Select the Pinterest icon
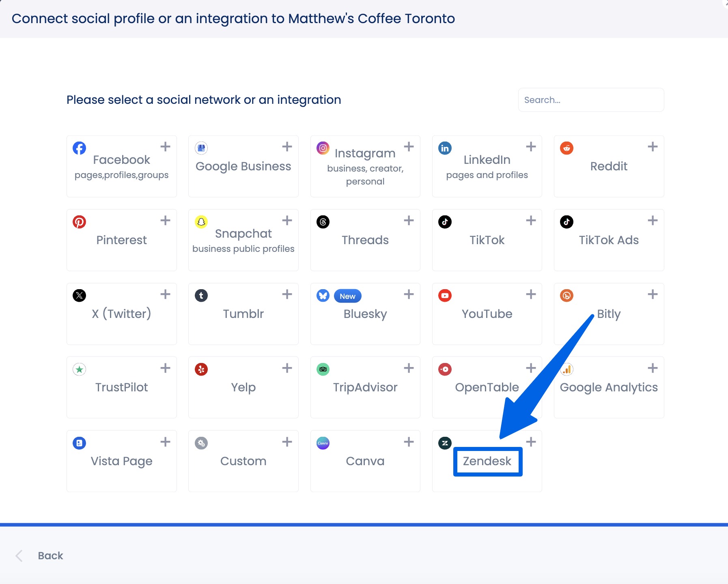Image resolution: width=728 pixels, height=584 pixels. pyautogui.click(x=79, y=222)
